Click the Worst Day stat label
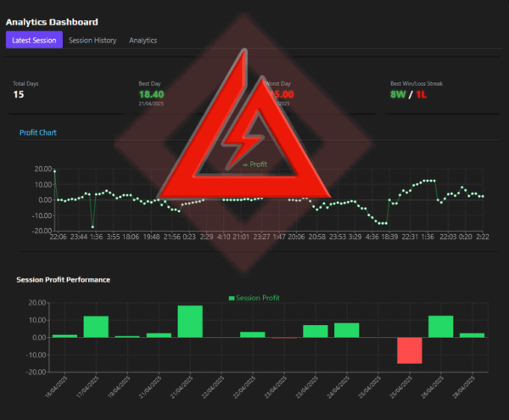Image resolution: width=509 pixels, height=420 pixels. pyautogui.click(x=280, y=84)
